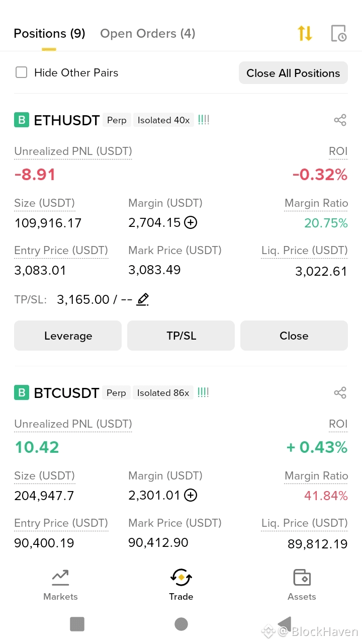The image size is (362, 644).
Task: Enable the Hide Other Pairs checkbox
Action: [21, 72]
